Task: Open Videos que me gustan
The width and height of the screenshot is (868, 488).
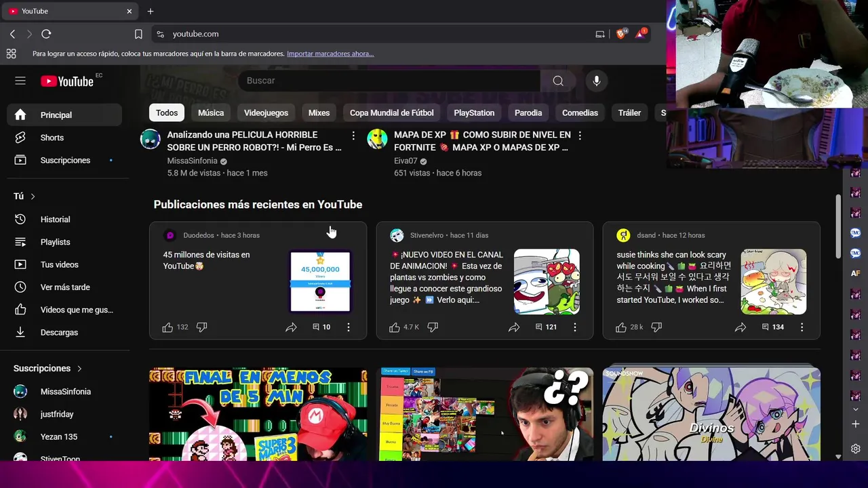Action: point(64,310)
